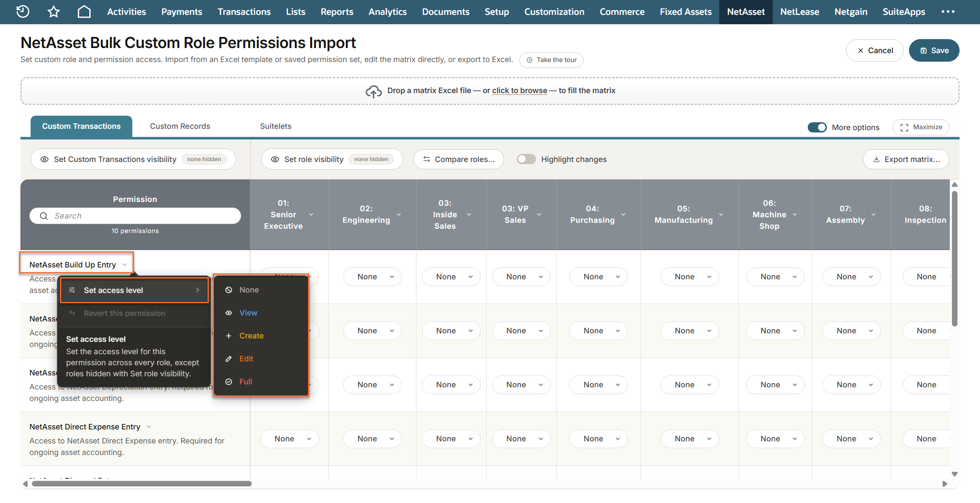Screen dimensions: 980x503
Task: Open the 03: VP Sales column menu
Action: 539,215
